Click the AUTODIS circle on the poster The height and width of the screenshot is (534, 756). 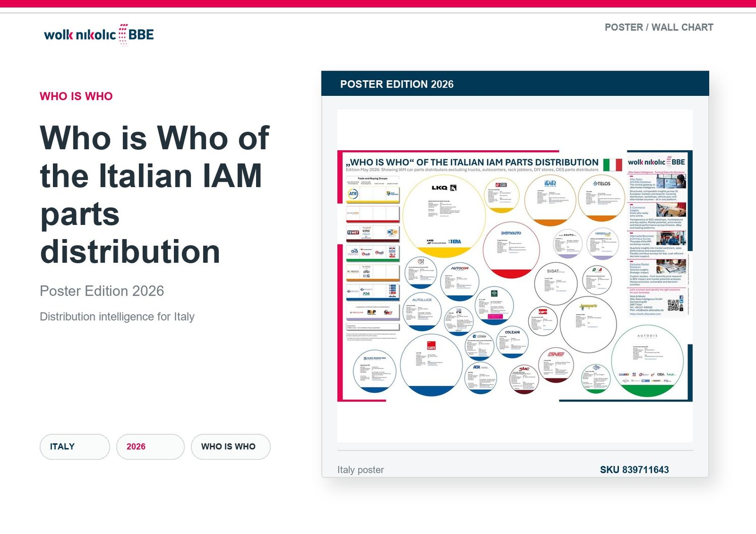click(x=648, y=361)
